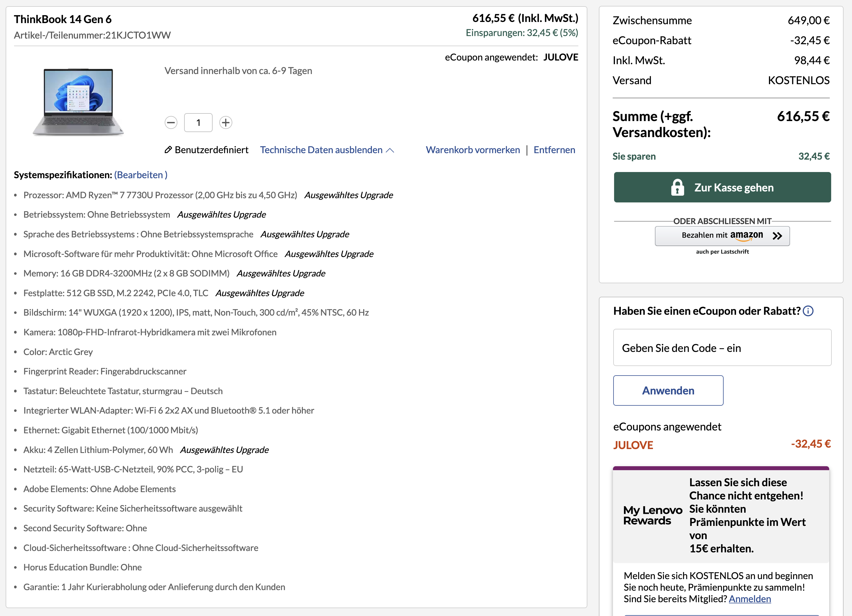Click Technische Daten ausblenden link
This screenshot has width=852, height=616.
321,150
